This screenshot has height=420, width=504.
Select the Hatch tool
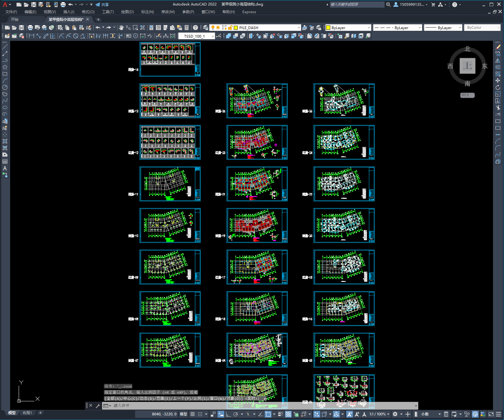coord(5,141)
